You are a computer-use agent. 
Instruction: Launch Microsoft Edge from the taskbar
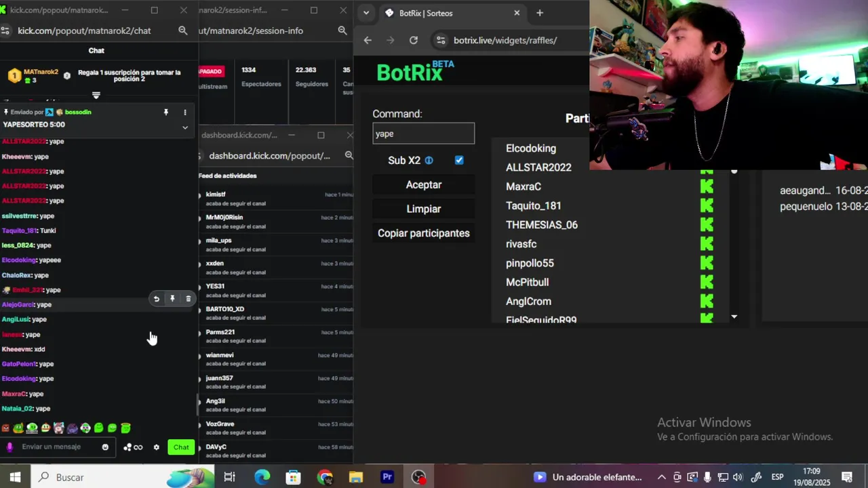262,477
